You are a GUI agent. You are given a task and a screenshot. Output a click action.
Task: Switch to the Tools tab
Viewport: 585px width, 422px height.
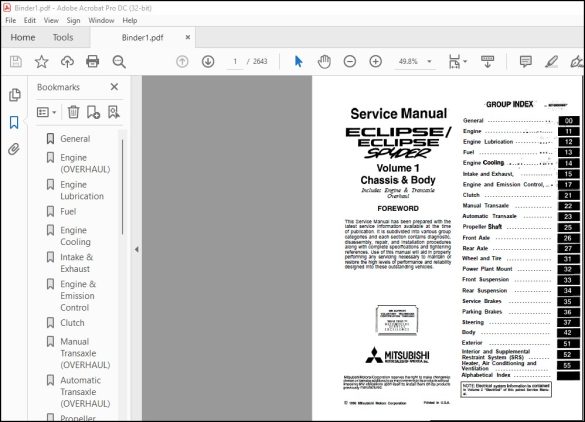63,37
